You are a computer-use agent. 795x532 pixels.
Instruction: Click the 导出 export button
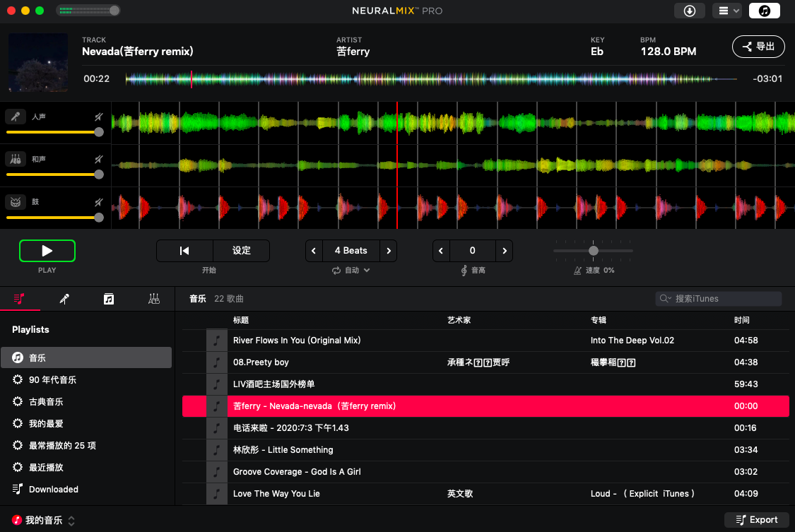(x=758, y=47)
